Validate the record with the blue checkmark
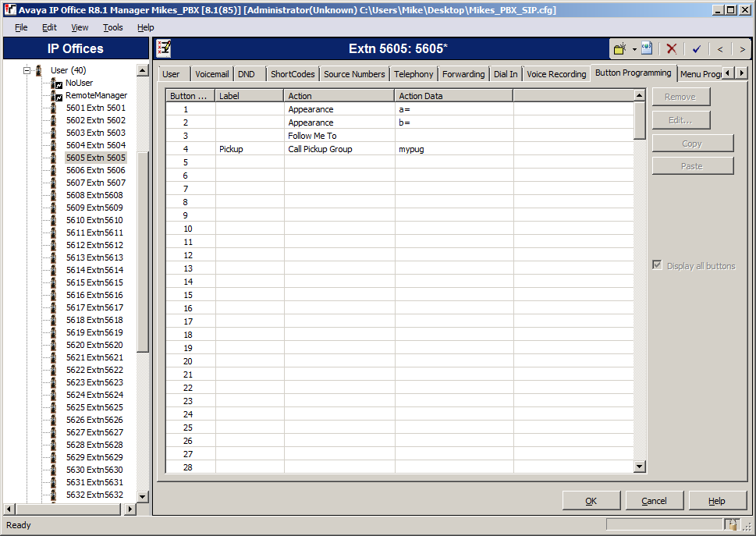 (x=696, y=48)
